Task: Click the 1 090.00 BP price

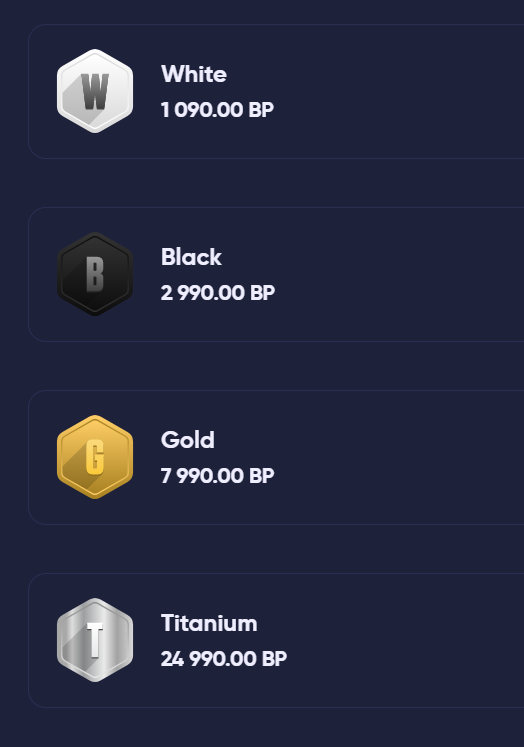Action: click(x=217, y=110)
